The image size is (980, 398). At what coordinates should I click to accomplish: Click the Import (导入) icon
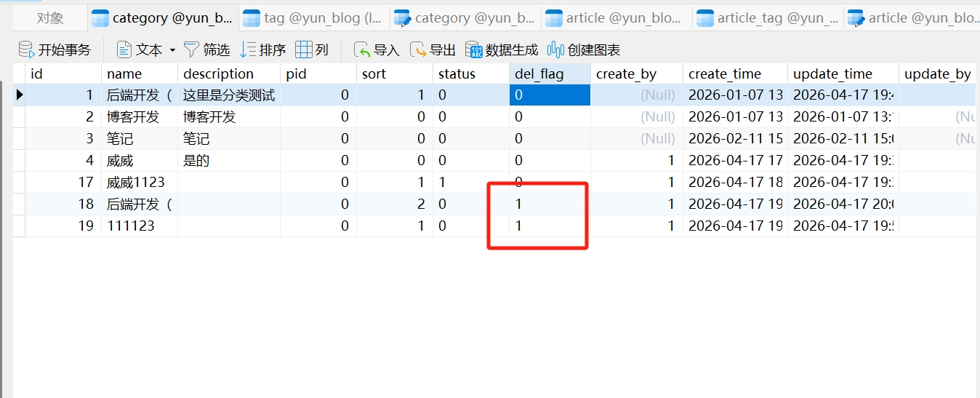point(362,49)
